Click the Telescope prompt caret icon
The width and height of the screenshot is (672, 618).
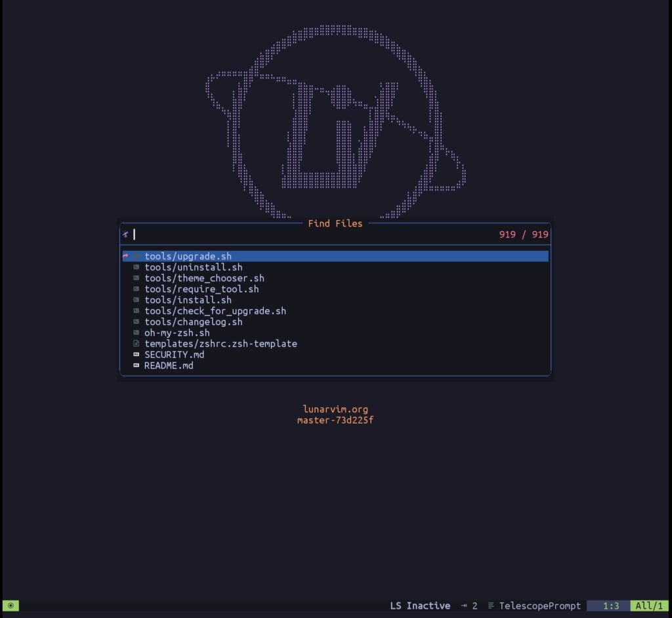coord(125,234)
